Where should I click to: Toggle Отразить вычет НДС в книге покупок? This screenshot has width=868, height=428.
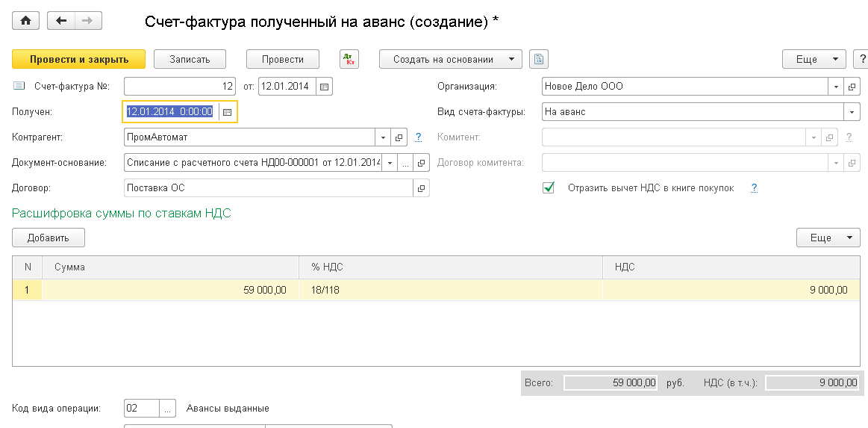click(549, 188)
